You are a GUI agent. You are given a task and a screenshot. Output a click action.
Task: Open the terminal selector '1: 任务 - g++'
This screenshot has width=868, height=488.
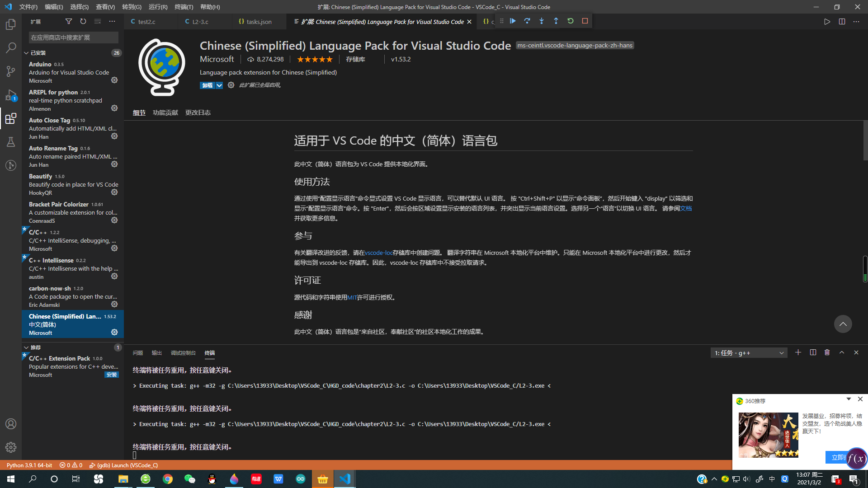click(749, 353)
